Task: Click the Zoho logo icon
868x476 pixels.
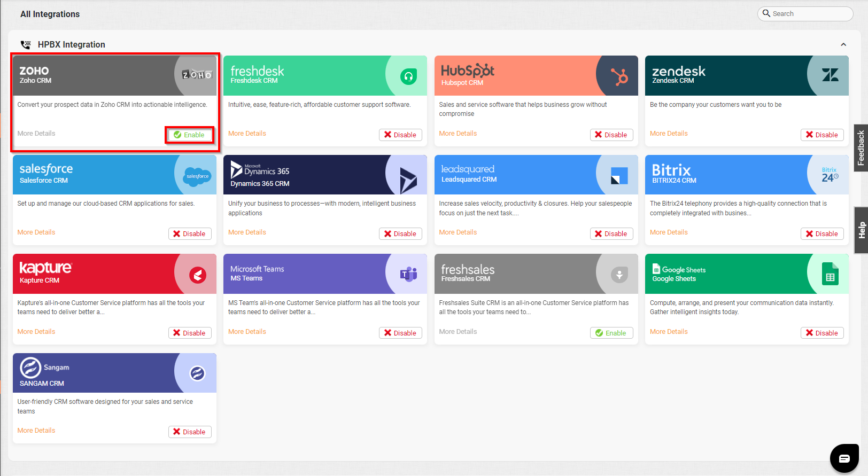Action: tap(197, 75)
